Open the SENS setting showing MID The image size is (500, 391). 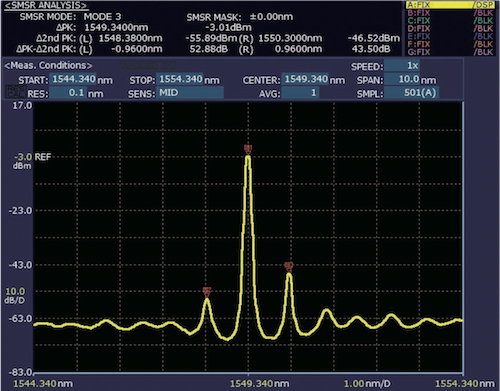[x=190, y=93]
